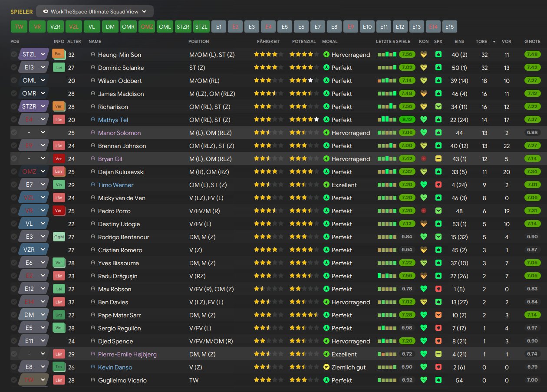Tick the selection circle for Ben Davies
Image resolution: width=547 pixels, height=392 pixels.
click(x=14, y=302)
